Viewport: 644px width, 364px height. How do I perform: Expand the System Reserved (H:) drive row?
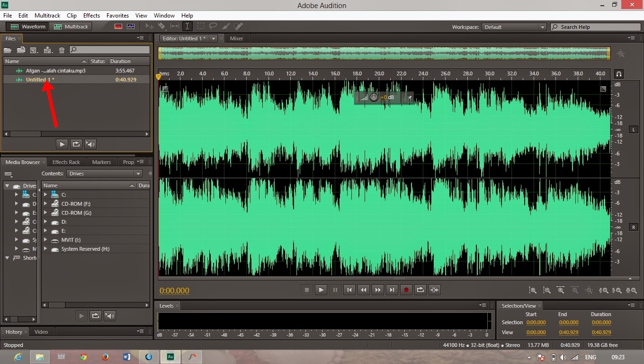pos(45,249)
